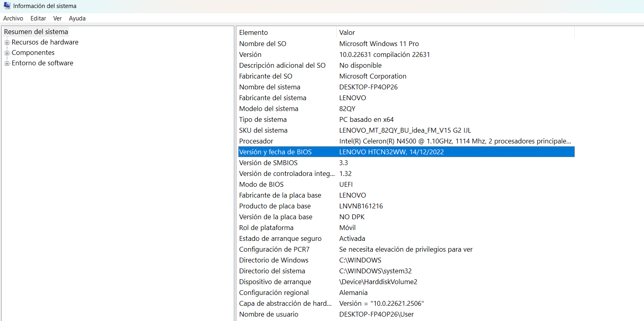Screen dimensions: 644x321
Task: Open the Editar menu
Action: (x=38, y=18)
